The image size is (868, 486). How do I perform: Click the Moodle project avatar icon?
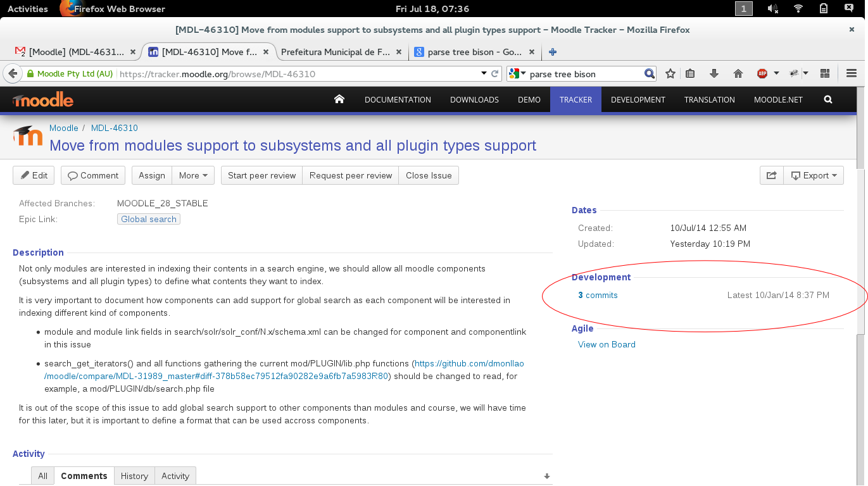pos(28,136)
